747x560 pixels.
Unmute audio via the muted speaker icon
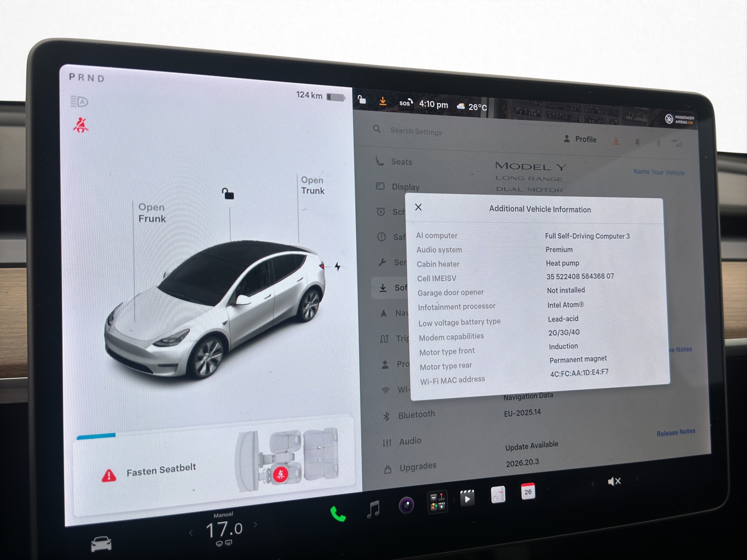click(x=614, y=482)
